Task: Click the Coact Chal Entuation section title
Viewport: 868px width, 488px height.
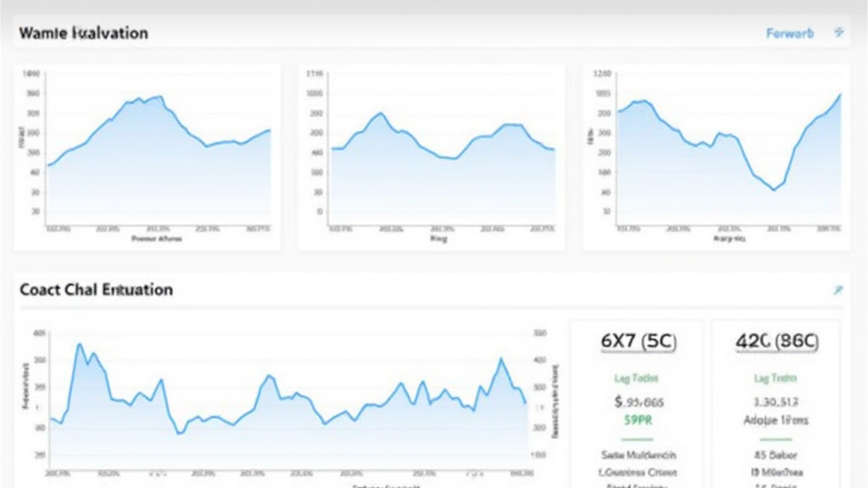Action: tap(96, 290)
